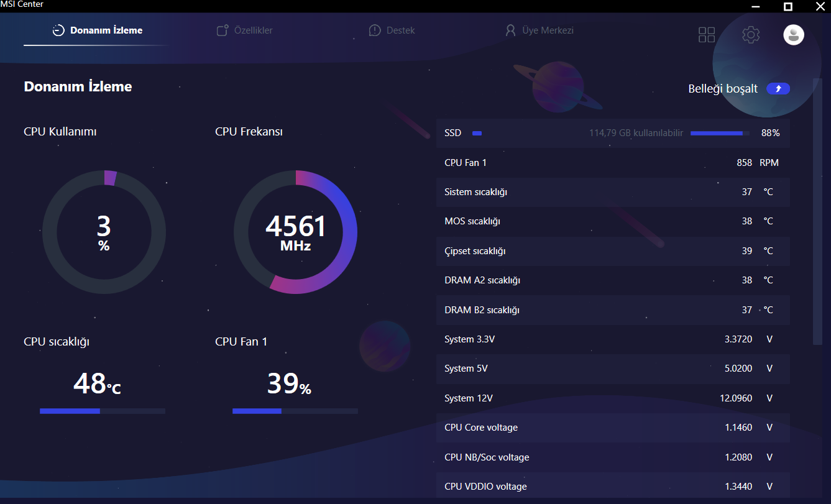Click the SSD 88% usage bar
This screenshot has height=504, width=831.
tap(720, 133)
